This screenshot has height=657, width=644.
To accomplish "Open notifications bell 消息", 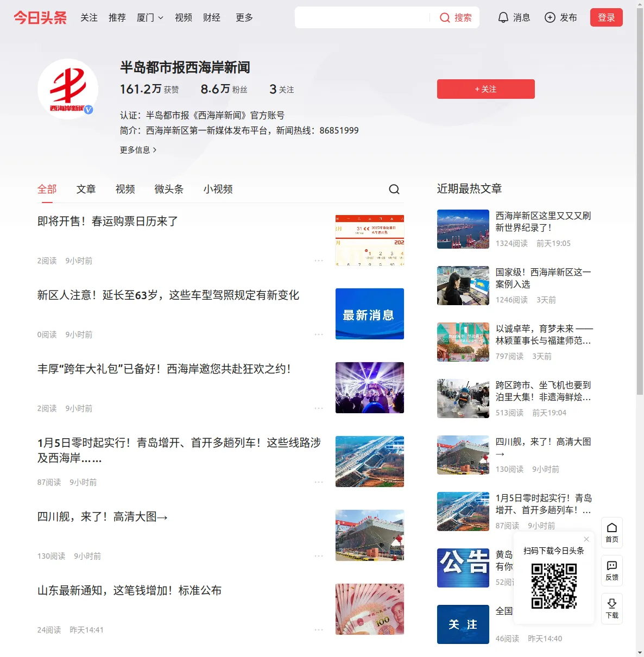I will (514, 17).
